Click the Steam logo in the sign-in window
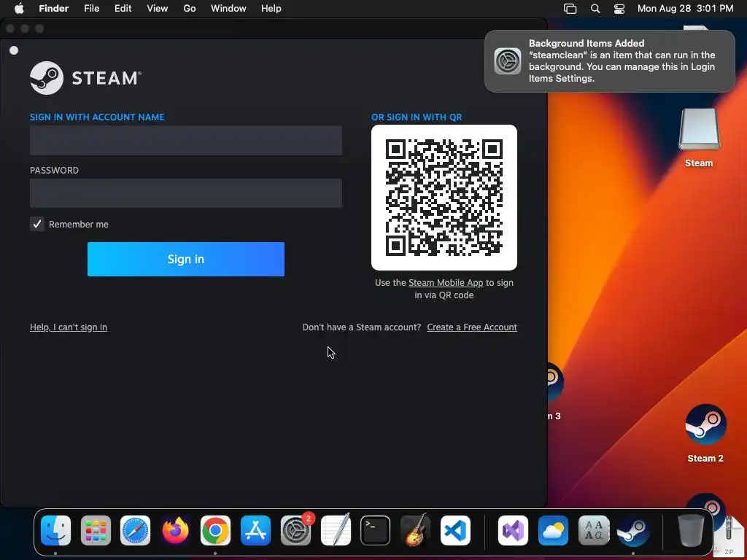This screenshot has height=560, width=747. tap(86, 77)
